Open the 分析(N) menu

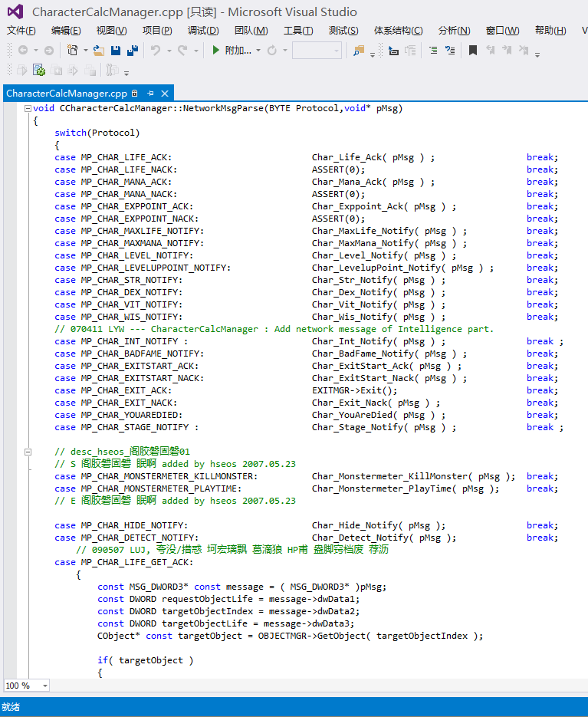(x=454, y=31)
